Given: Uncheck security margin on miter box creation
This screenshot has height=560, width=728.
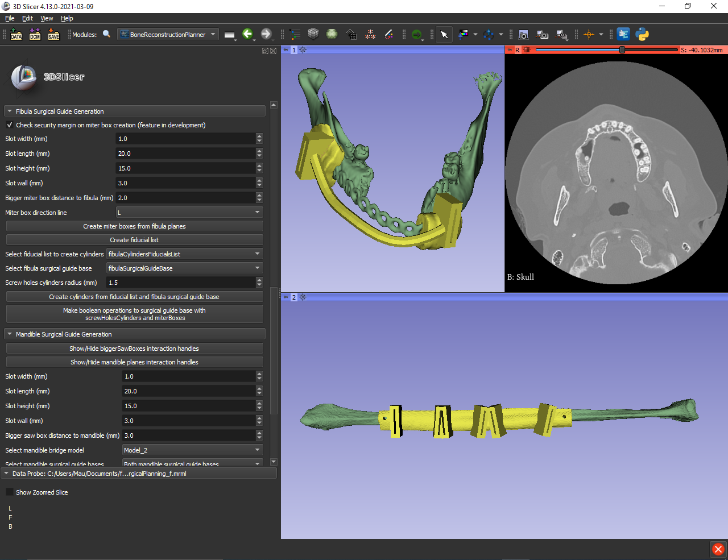Looking at the screenshot, I should (9, 125).
